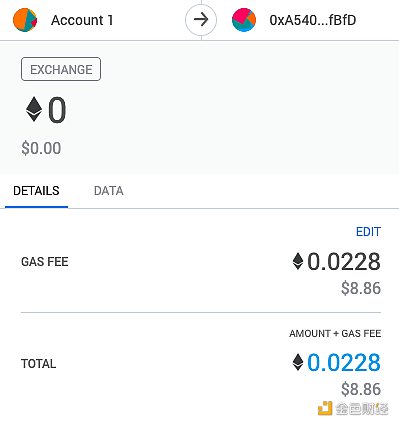This screenshot has height=426, width=399.
Task: Open EDIT for the gas fee
Action: click(x=368, y=232)
